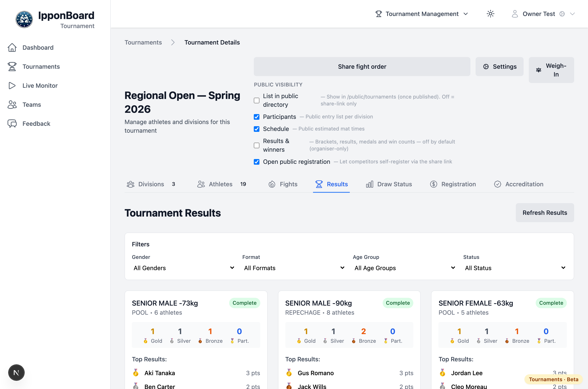588x389 pixels.
Task: Click the Tournaments trophy icon in sidebar
Action: click(x=12, y=67)
